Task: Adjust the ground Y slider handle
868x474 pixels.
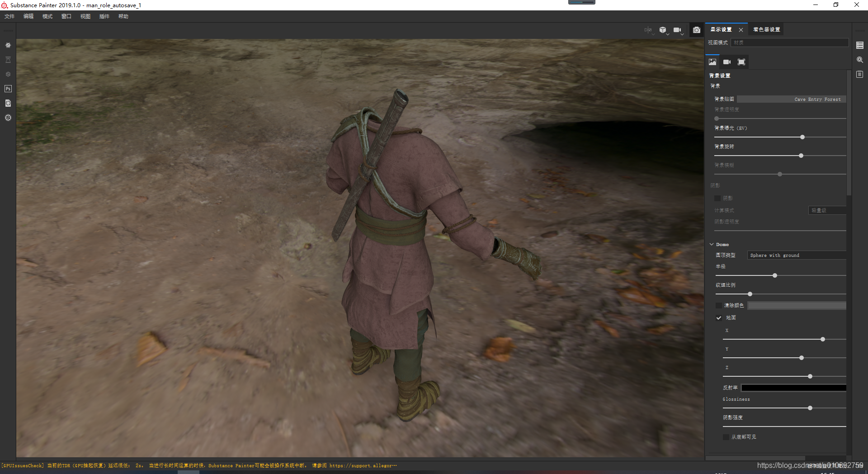Action: (802, 358)
